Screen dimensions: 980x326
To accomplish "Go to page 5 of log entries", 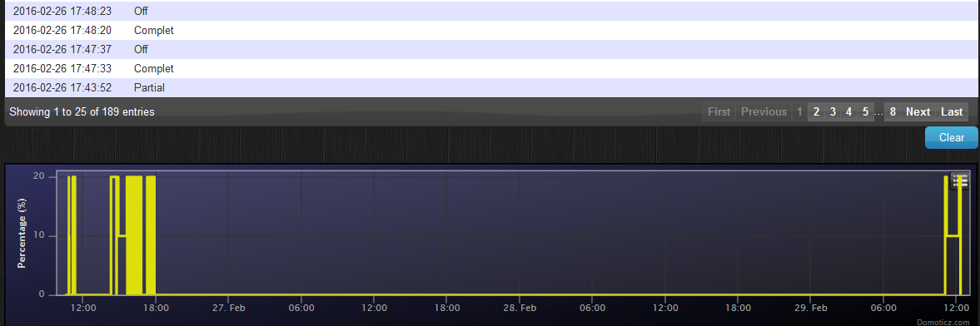I will click(865, 111).
